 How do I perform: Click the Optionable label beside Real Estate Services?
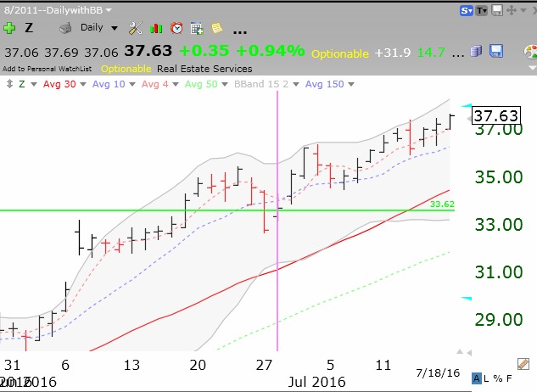click(x=126, y=69)
